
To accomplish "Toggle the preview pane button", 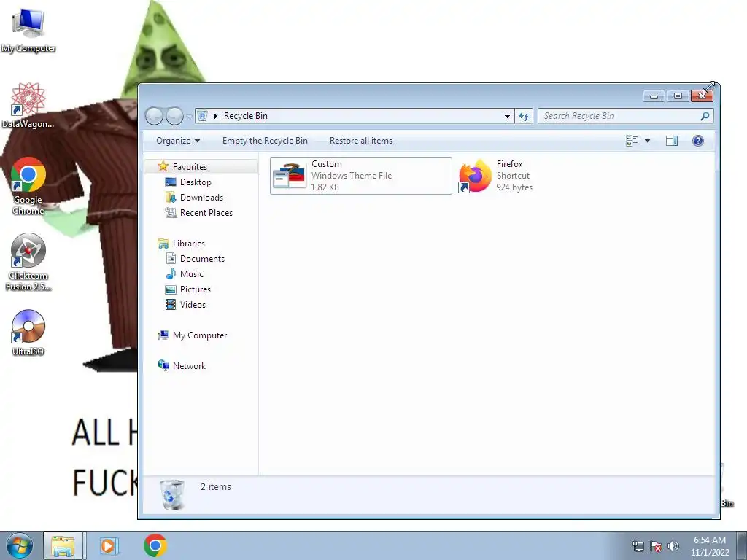I will coord(672,141).
